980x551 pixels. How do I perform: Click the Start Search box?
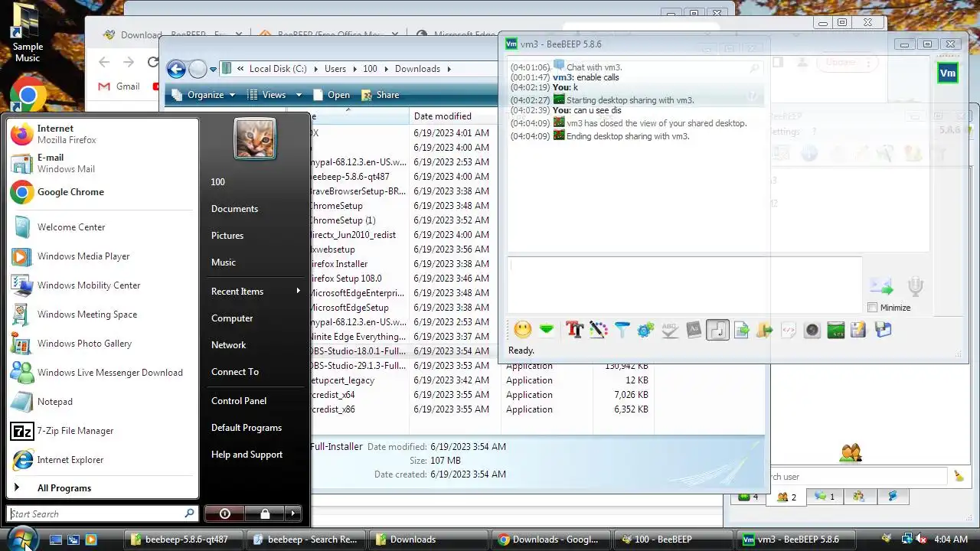coord(103,514)
